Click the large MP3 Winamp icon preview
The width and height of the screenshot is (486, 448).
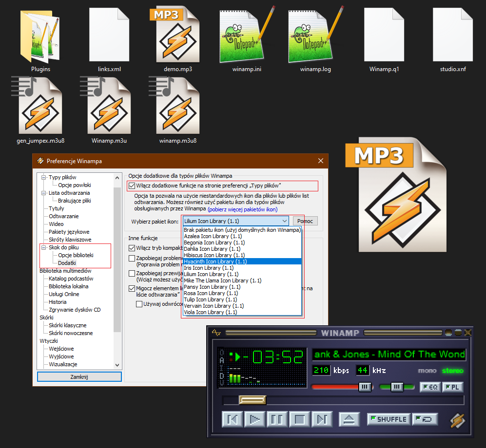pos(397,195)
